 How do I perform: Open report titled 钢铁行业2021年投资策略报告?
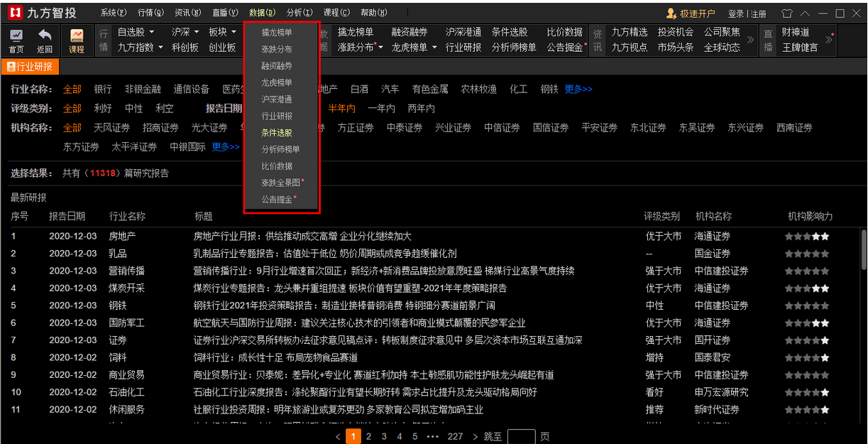344,305
